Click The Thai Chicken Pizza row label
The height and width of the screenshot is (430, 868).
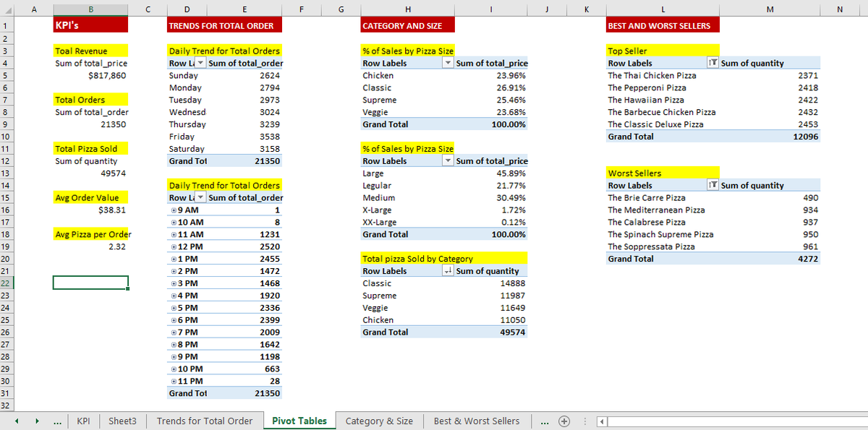pos(652,75)
